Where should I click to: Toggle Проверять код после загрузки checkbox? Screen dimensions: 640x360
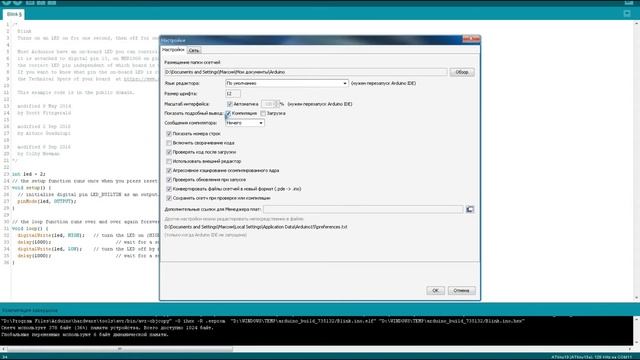coord(169,152)
